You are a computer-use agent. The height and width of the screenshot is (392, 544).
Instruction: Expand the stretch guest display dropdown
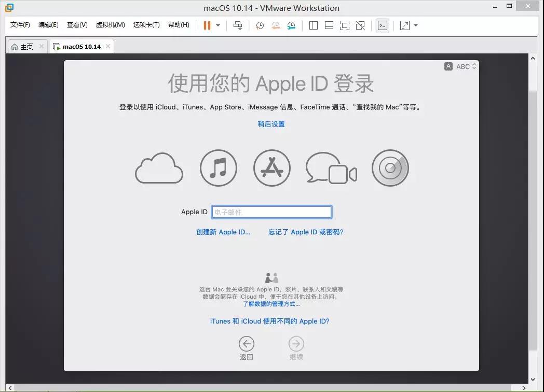(x=416, y=25)
